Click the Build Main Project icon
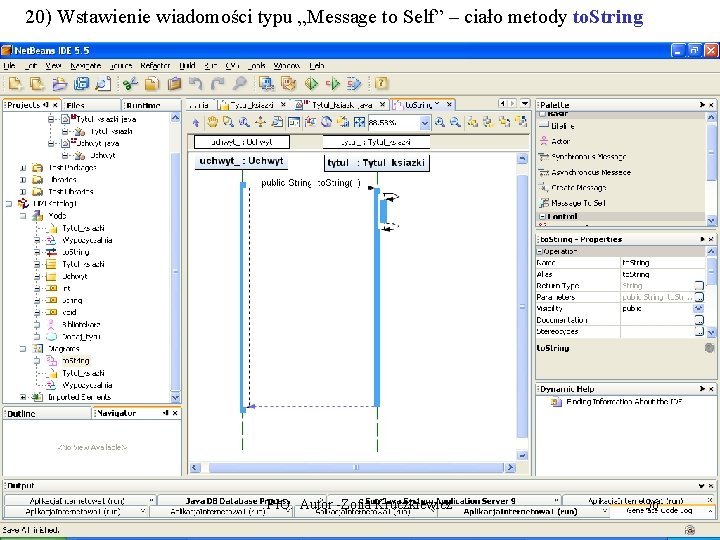Viewport: 720px width, 540px height. click(x=267, y=84)
